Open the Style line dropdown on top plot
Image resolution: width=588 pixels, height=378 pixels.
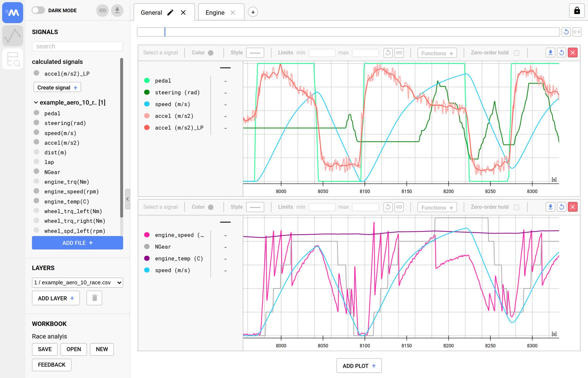(255, 53)
